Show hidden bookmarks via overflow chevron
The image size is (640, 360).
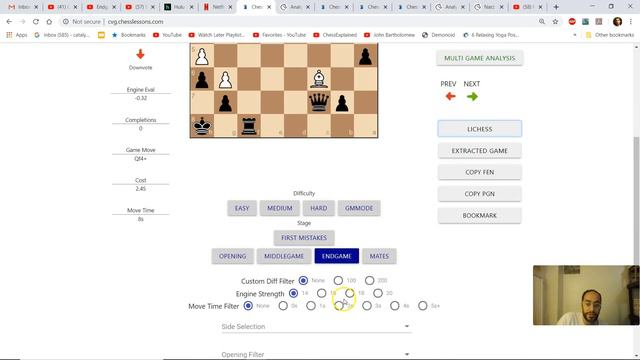pos(575,35)
